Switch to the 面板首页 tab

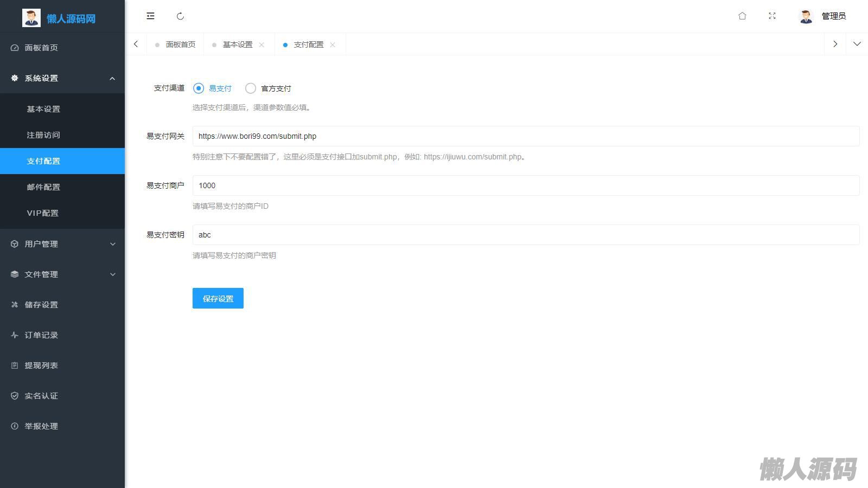coord(180,44)
